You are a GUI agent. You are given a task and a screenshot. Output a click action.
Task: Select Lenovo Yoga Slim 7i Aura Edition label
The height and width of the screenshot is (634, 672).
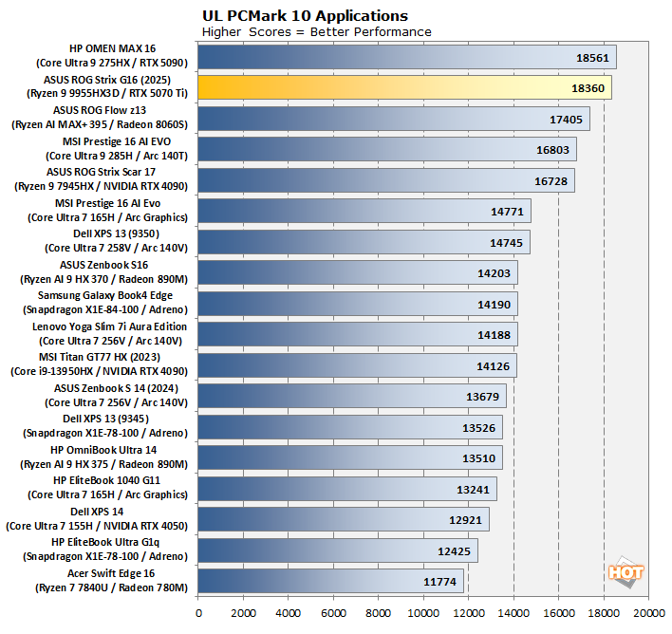[x=109, y=326]
